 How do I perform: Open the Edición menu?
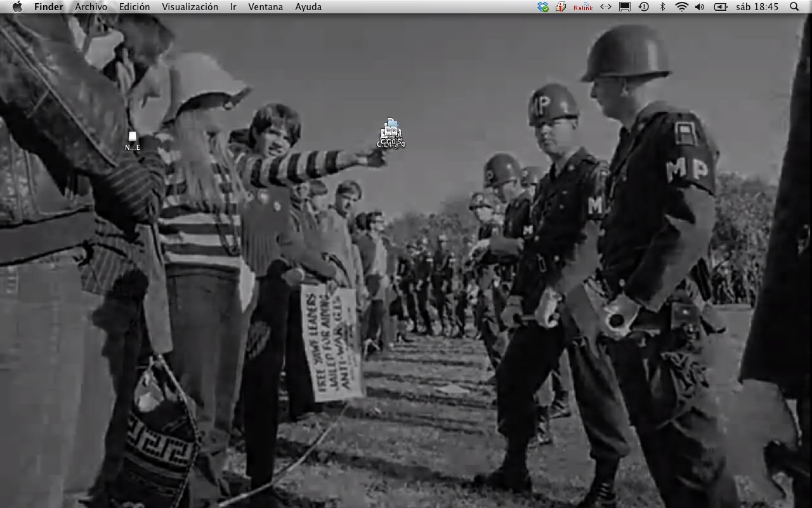coord(134,7)
